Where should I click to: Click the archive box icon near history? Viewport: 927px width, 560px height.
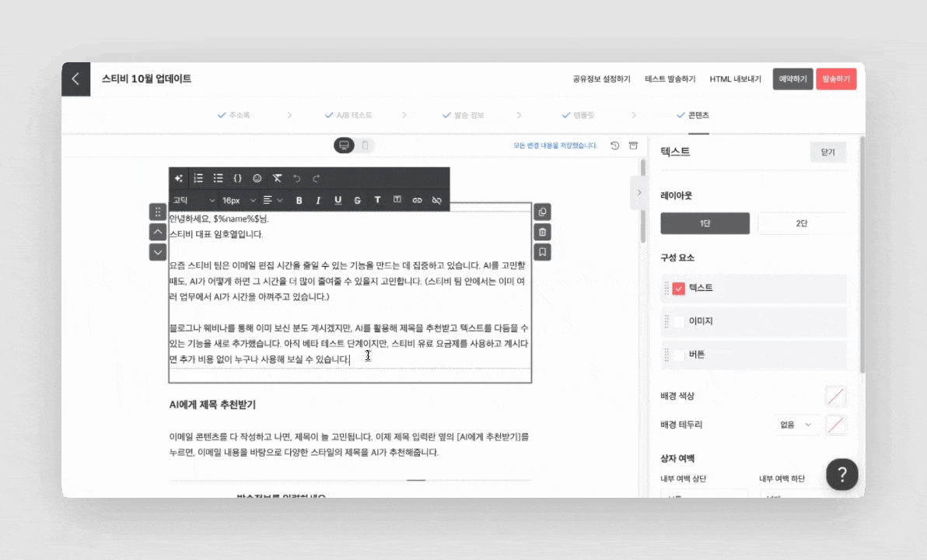pos(633,145)
